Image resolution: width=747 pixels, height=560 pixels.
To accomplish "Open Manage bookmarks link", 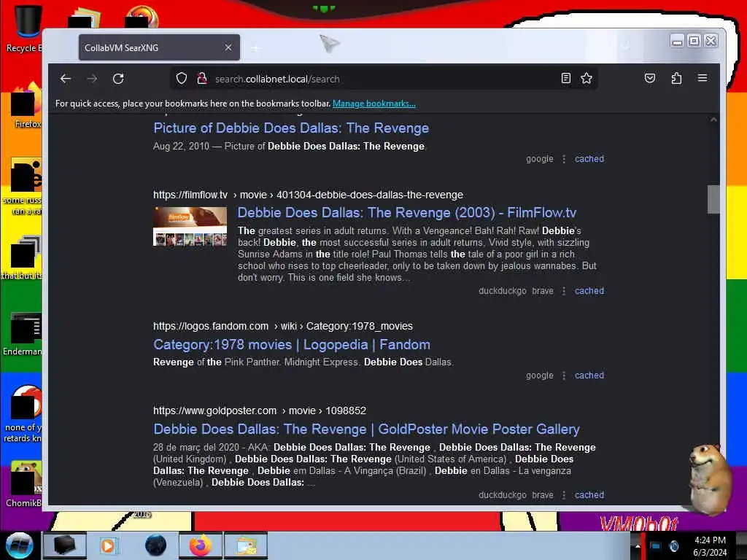I will click(374, 104).
